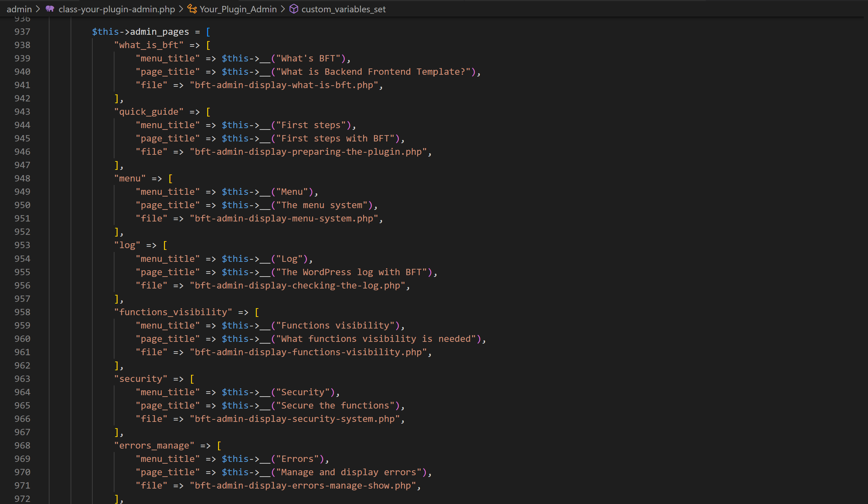Click "bft-admin-display-preparing-the-plugin.php" string

pyautogui.click(x=308, y=152)
